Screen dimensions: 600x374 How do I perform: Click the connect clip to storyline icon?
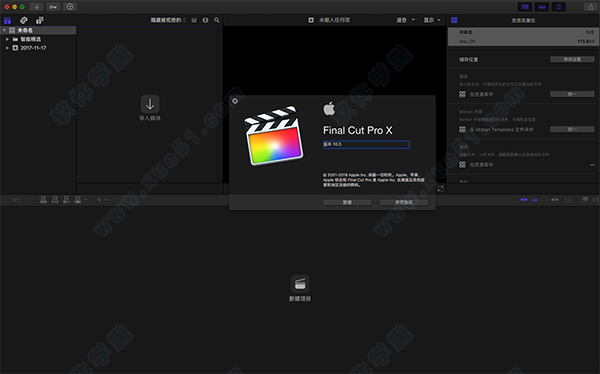[x=43, y=199]
